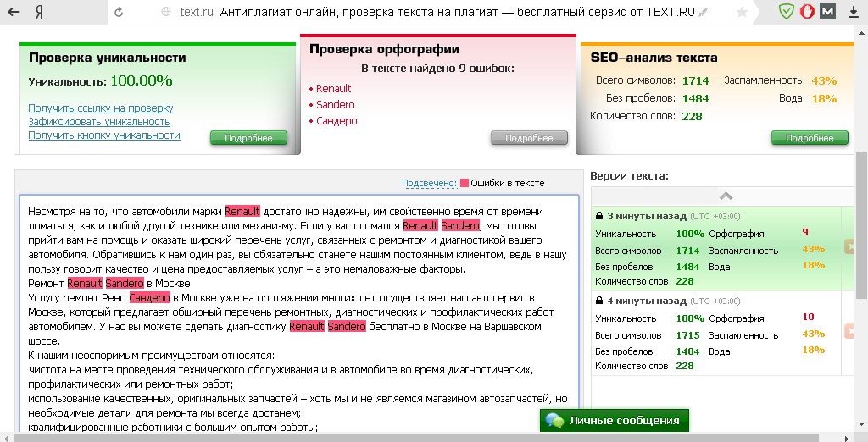The image size is (868, 442).
Task: Click Подробнее in SEO analysis panel
Action: 810,138
